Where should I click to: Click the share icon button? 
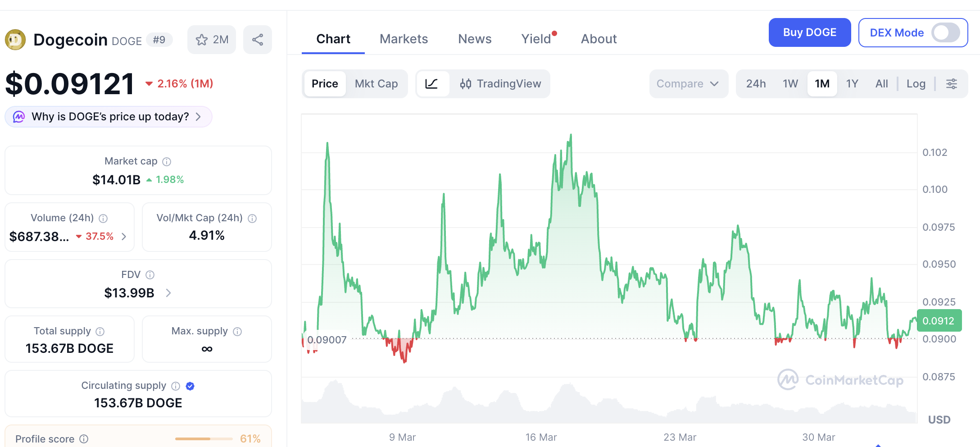click(x=258, y=40)
